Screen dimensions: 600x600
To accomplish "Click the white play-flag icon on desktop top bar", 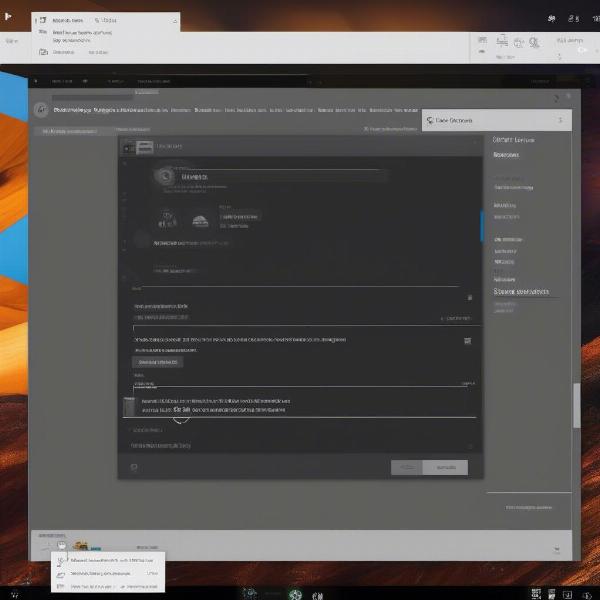I will (x=8, y=16).
